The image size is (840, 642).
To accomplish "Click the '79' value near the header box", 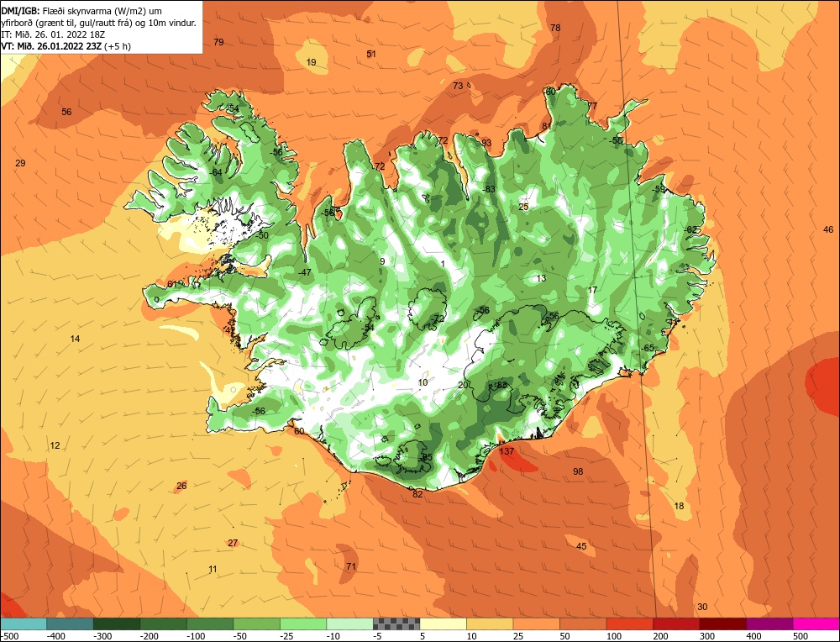I will click(218, 42).
